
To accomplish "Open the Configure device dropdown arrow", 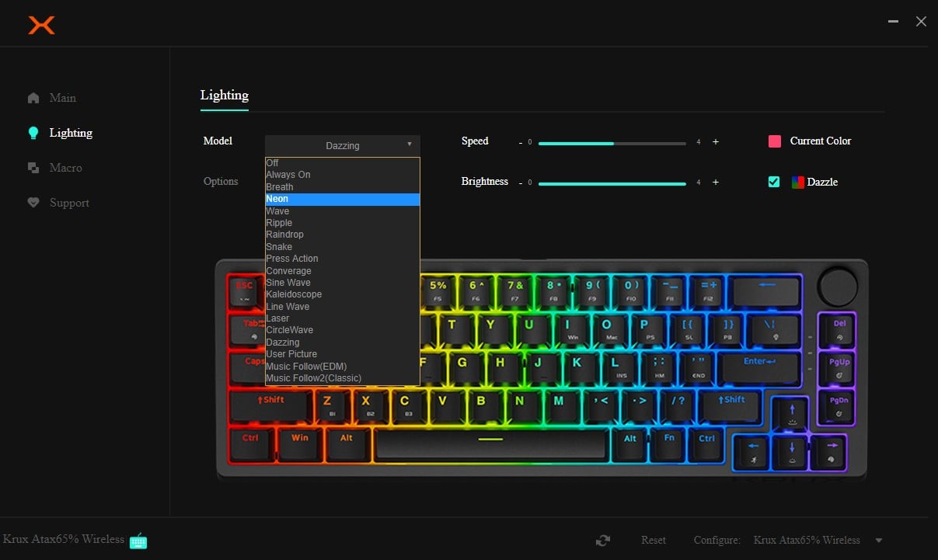I will (879, 541).
